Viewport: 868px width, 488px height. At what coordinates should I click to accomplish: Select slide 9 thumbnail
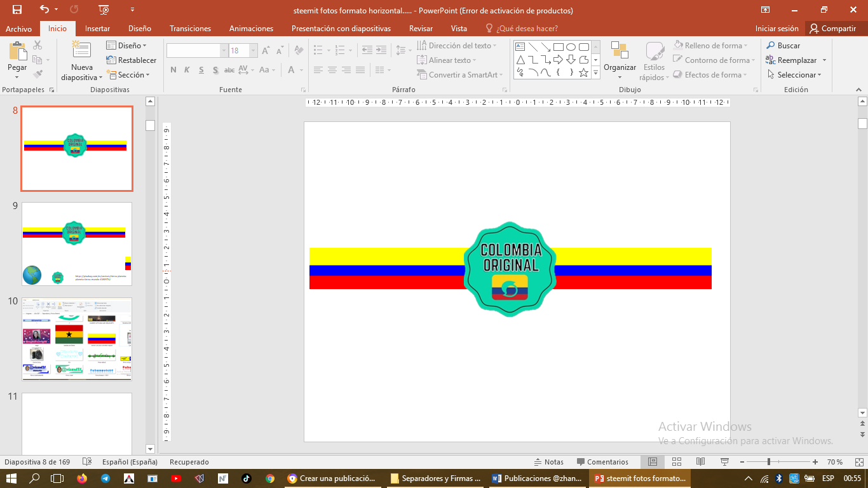(x=77, y=244)
